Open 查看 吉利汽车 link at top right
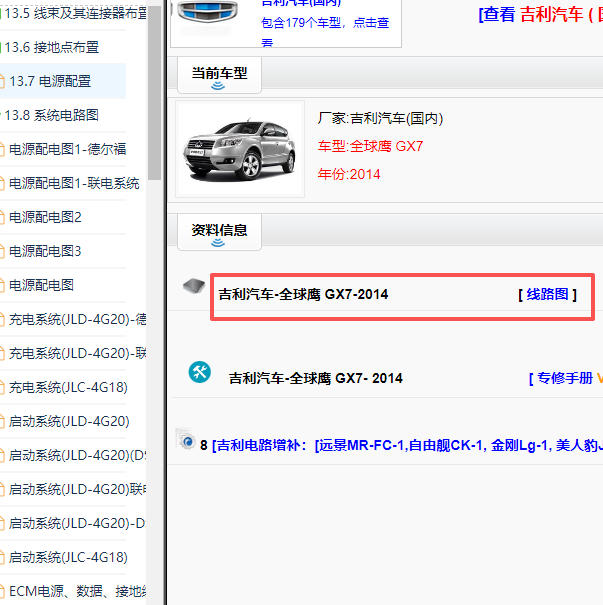 (540, 15)
